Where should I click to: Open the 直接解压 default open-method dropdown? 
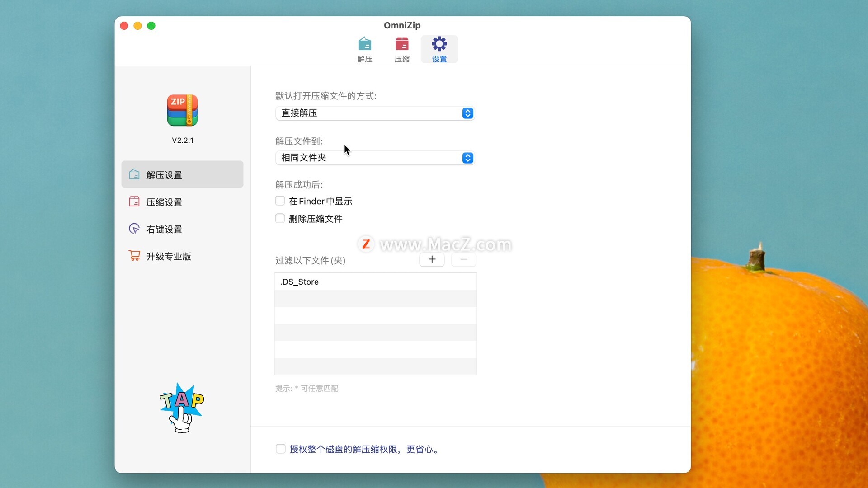(375, 113)
